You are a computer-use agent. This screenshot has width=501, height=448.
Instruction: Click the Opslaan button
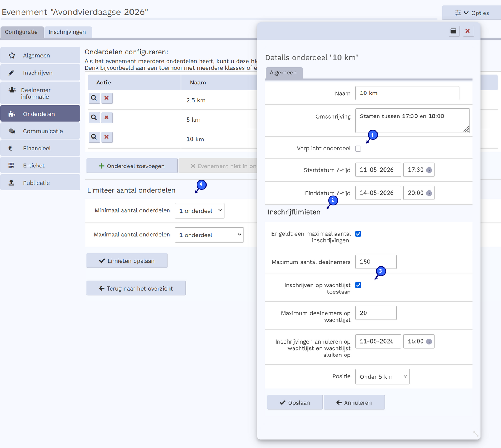[x=295, y=402]
